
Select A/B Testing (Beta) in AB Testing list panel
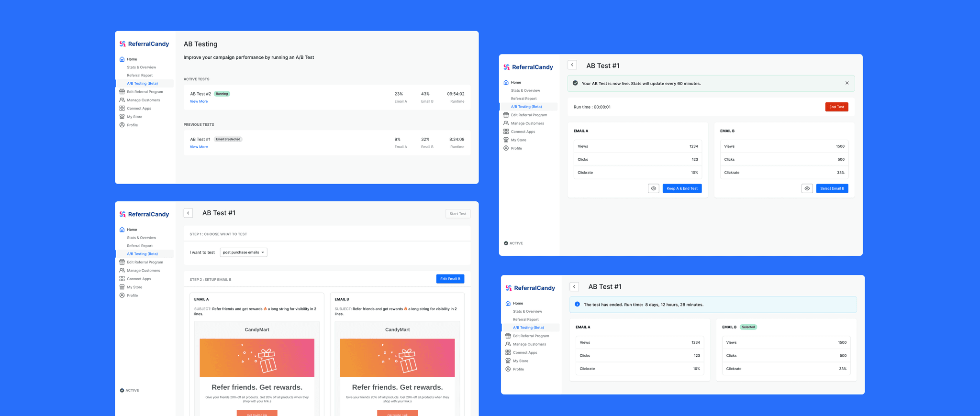(143, 84)
